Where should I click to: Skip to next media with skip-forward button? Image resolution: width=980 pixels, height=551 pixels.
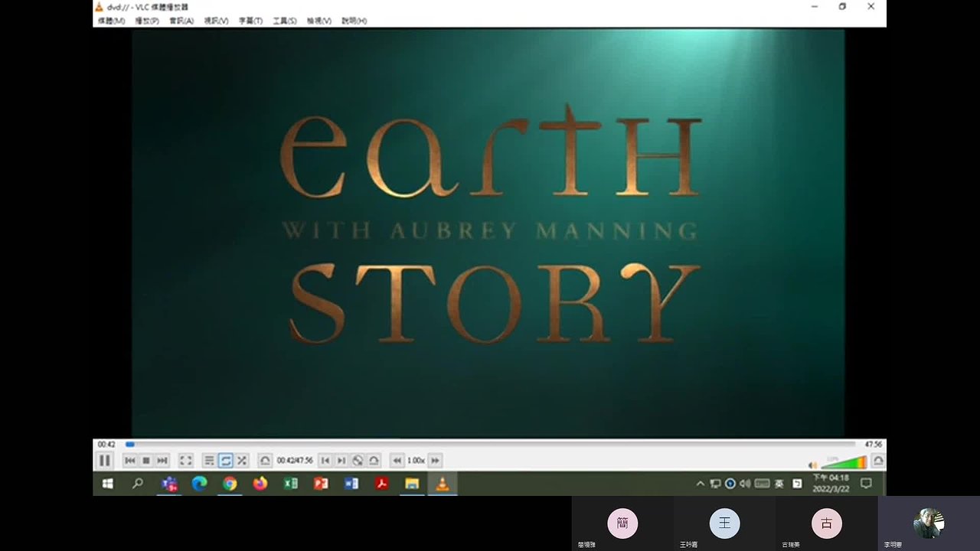point(162,461)
